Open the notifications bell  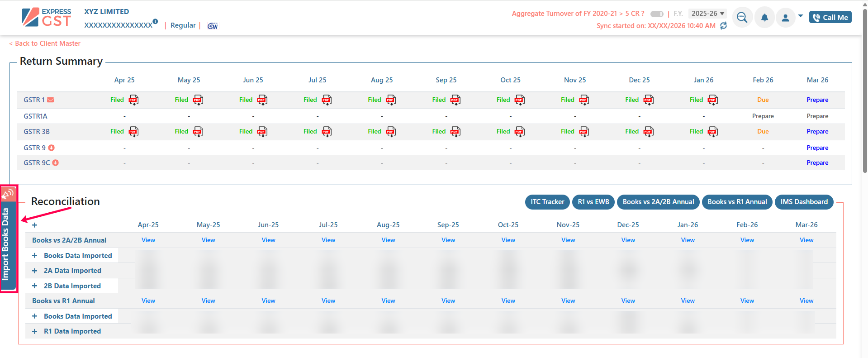pos(764,18)
